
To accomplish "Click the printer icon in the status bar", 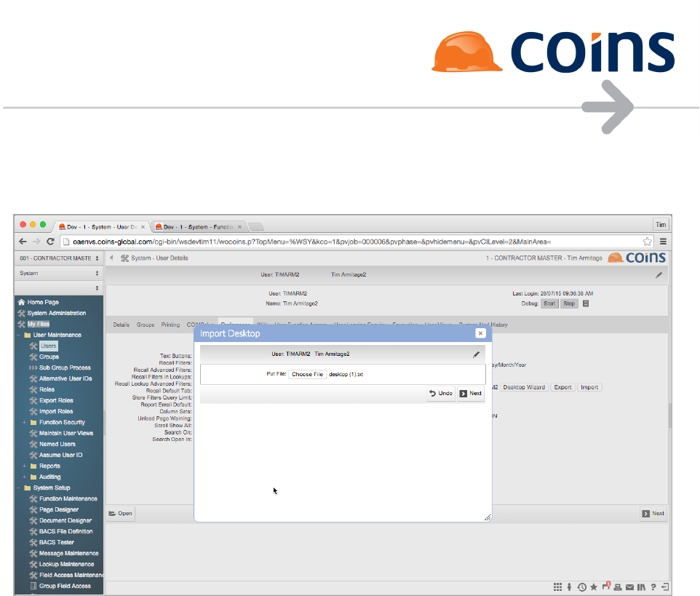I will pos(618,587).
